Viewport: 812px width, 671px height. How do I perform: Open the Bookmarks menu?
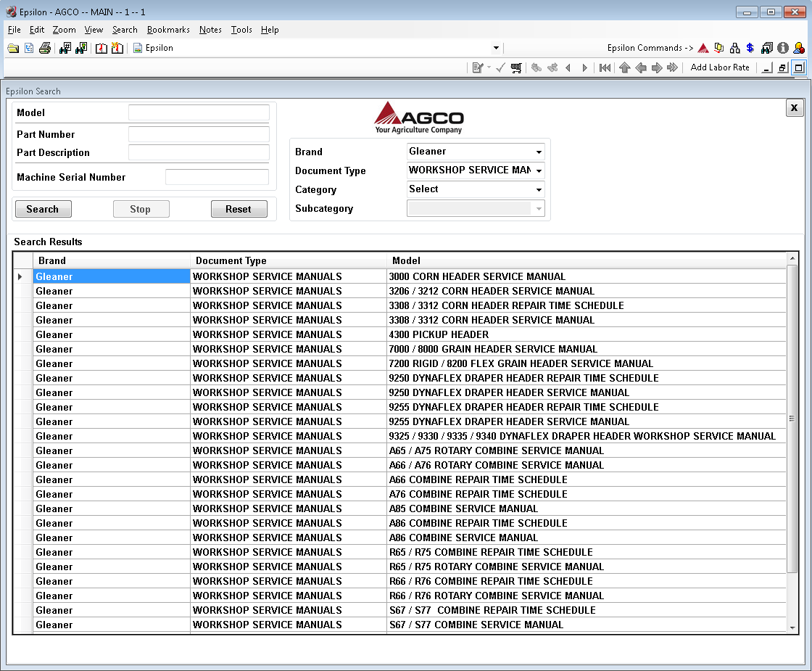[168, 30]
